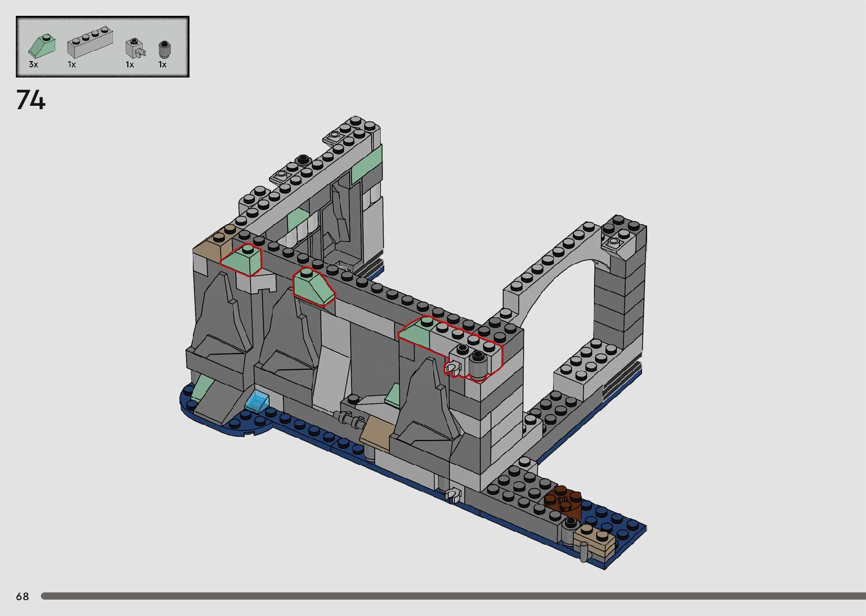Select the gray 1x4 brick in parts list
The height and width of the screenshot is (616, 866).
click(89, 45)
